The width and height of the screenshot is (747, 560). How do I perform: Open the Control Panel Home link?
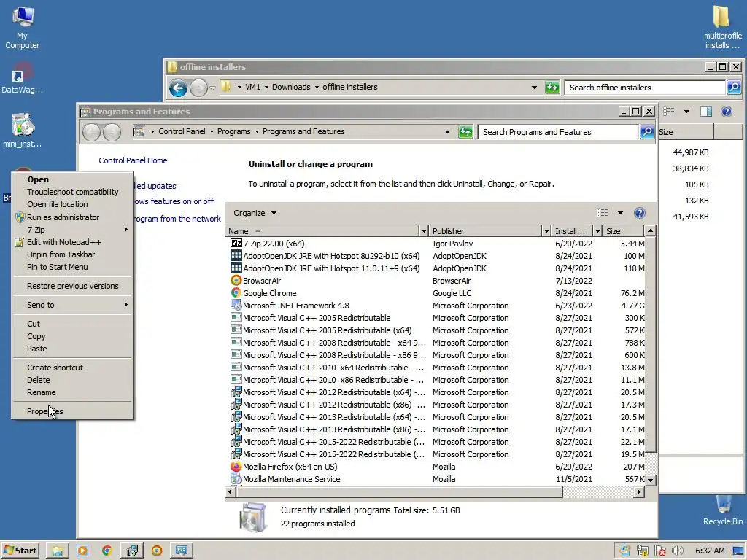click(x=133, y=160)
